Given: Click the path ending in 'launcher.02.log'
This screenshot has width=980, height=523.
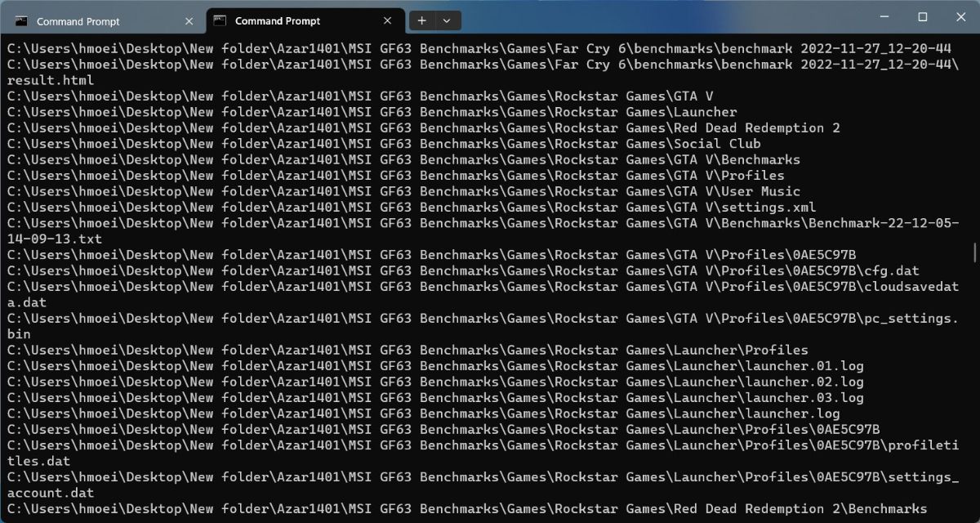Looking at the screenshot, I should click(x=435, y=382).
